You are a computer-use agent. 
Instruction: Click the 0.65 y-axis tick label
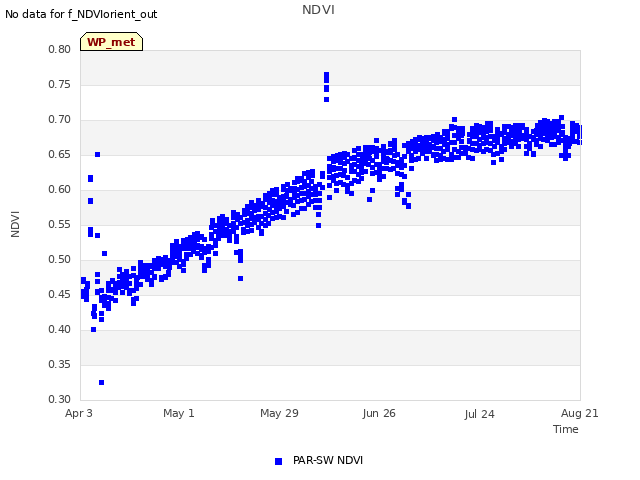[60, 155]
